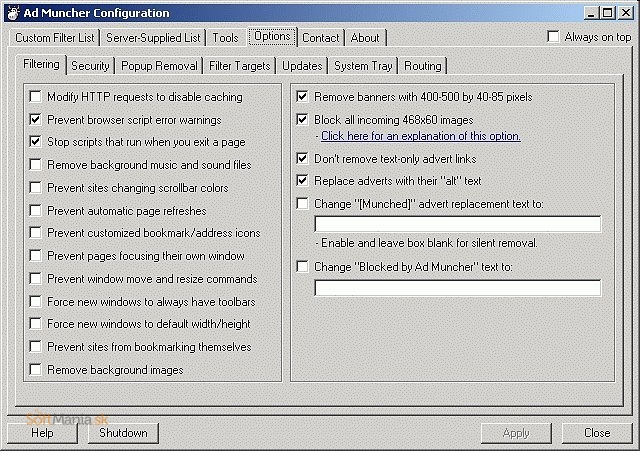Open the Server-Supplied List tab
Screen dimensions: 640x451
(x=153, y=38)
